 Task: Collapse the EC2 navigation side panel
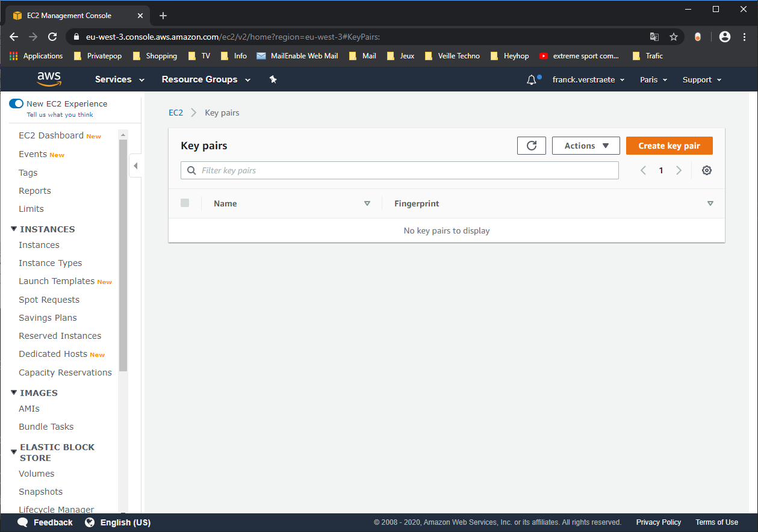[x=135, y=165]
